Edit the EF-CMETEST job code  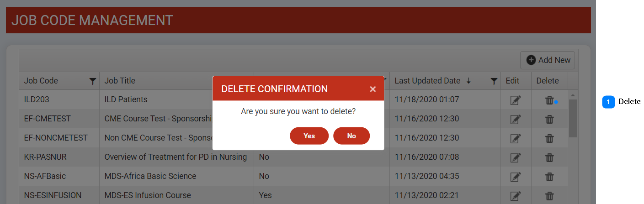point(516,119)
